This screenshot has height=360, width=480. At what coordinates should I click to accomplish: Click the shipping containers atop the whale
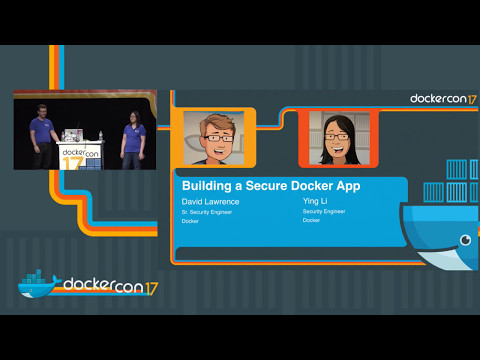click(x=451, y=181)
